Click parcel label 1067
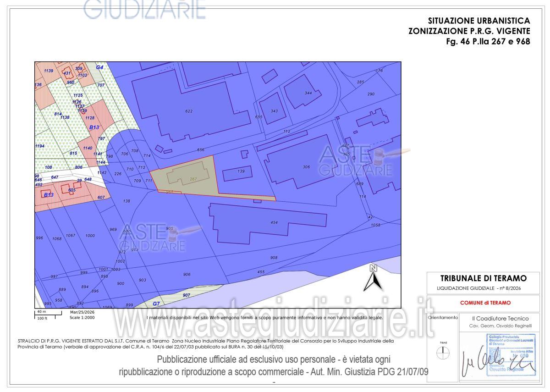Viewport: 550px width, 392px height. [x=71, y=235]
